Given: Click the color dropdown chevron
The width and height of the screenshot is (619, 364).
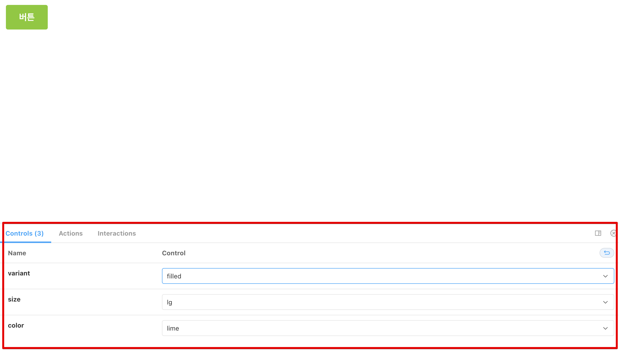Looking at the screenshot, I should (x=605, y=328).
